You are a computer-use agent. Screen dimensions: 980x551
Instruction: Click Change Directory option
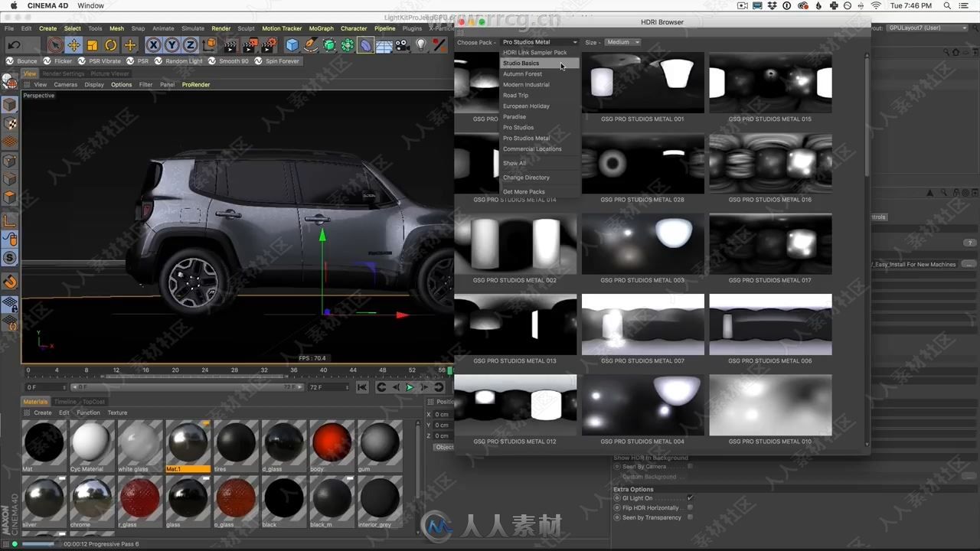coord(539,178)
